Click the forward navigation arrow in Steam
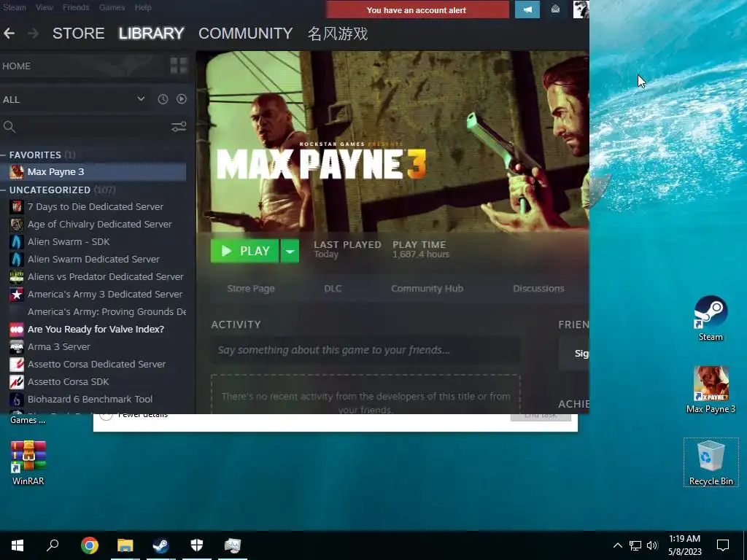Screen dimensions: 747x560 pos(33,34)
